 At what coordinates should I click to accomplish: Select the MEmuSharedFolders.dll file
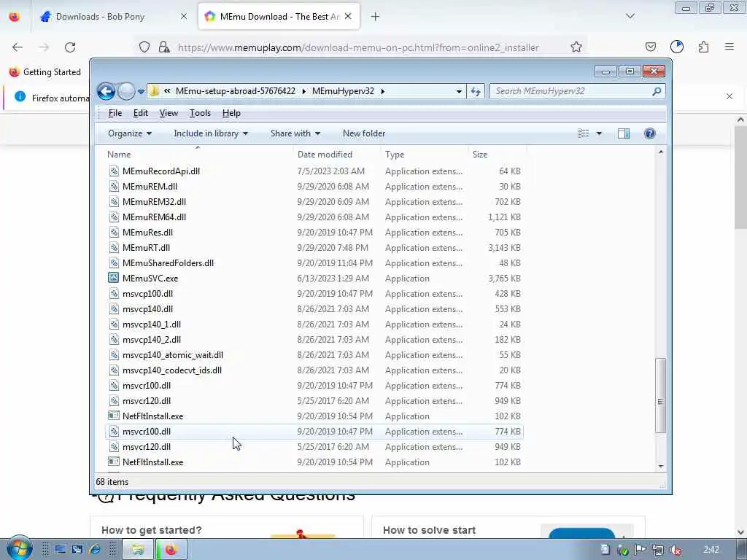point(314,262)
